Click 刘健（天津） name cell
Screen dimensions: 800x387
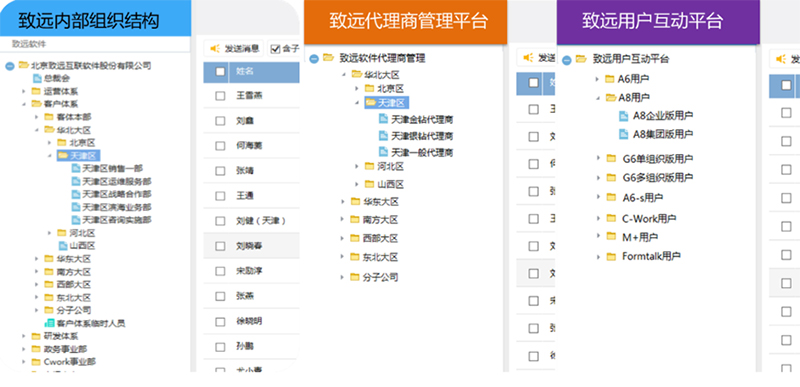(261, 221)
